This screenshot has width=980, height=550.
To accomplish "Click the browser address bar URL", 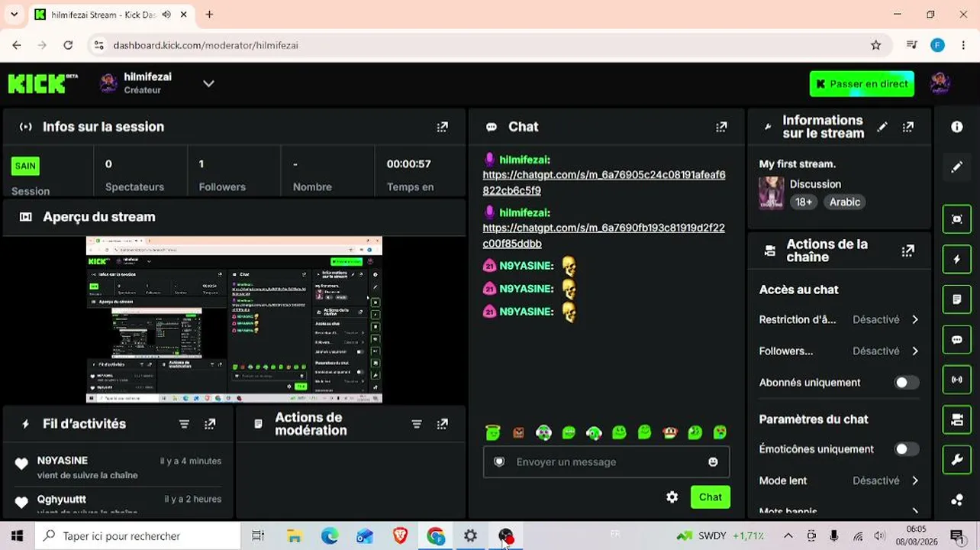I will pyautogui.click(x=205, y=46).
